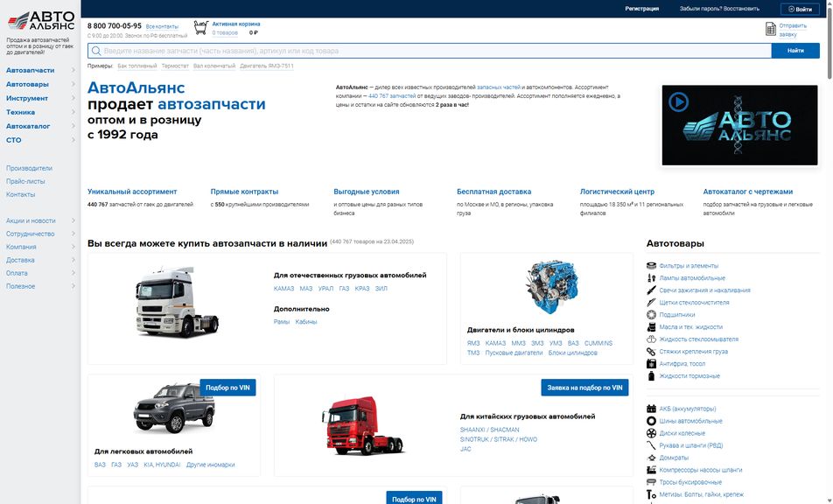Click the jacks icon
Viewport: 833px width, 504px height.
[x=651, y=458]
